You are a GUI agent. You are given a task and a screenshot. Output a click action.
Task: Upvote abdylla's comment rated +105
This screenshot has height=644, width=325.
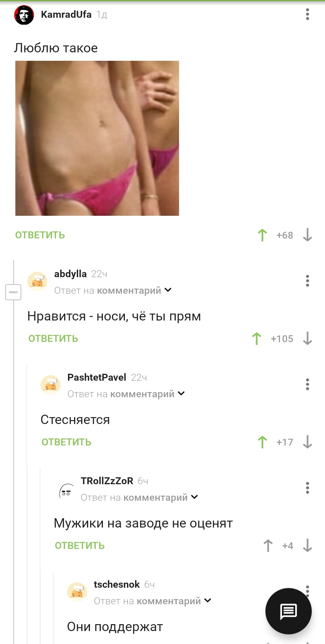[257, 339]
